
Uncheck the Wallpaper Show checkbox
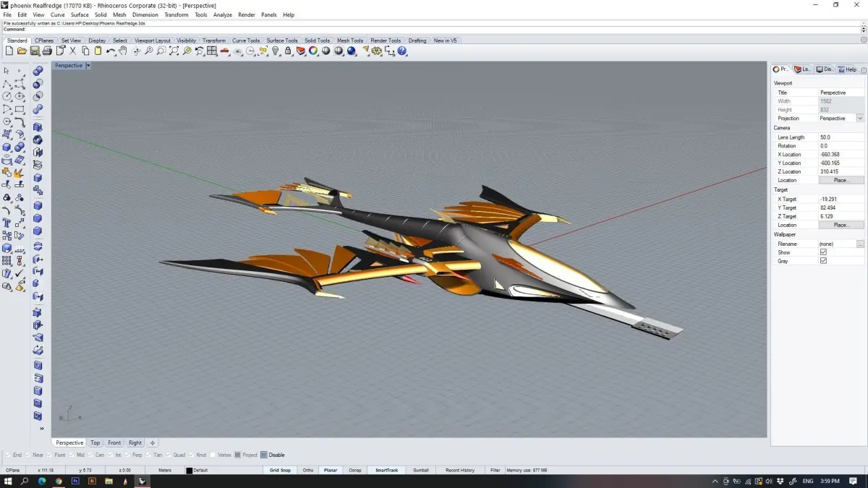(x=823, y=252)
